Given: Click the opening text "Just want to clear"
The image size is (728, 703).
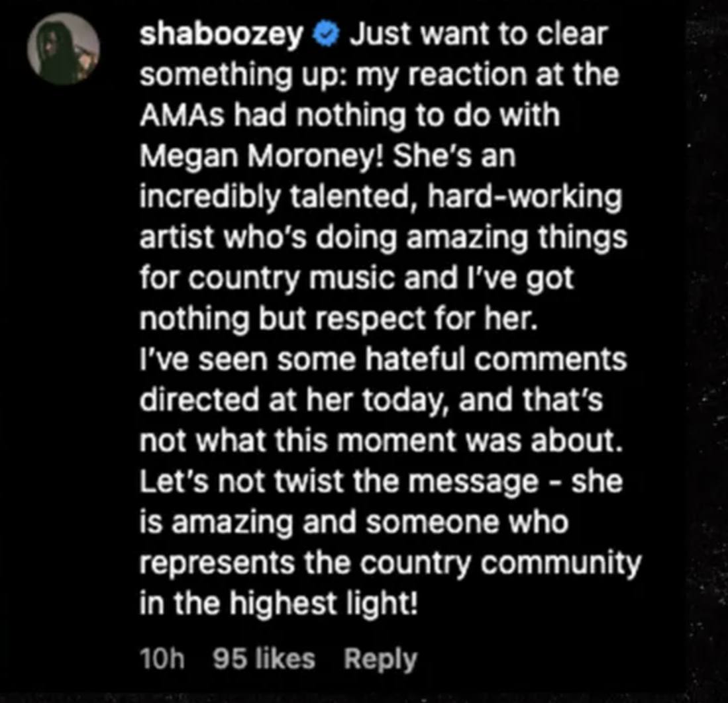Looking at the screenshot, I should coord(479,34).
